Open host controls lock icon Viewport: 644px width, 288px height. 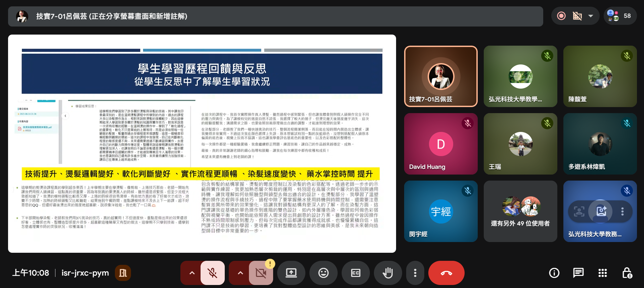(627, 273)
